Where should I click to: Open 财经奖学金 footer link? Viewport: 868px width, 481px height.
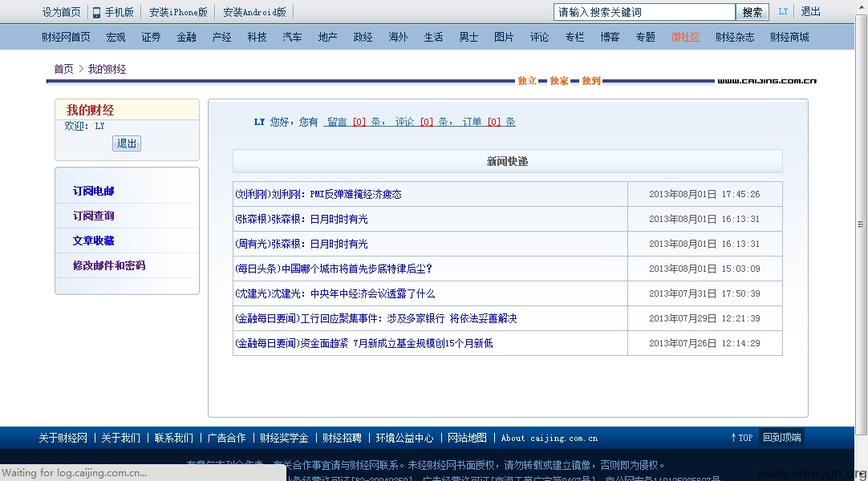click(x=284, y=438)
